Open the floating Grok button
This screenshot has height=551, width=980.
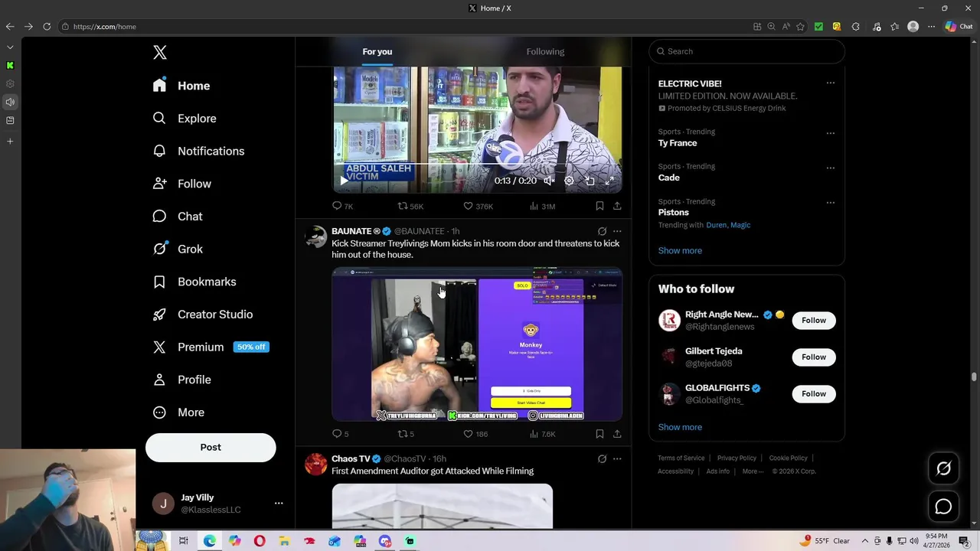(x=943, y=469)
